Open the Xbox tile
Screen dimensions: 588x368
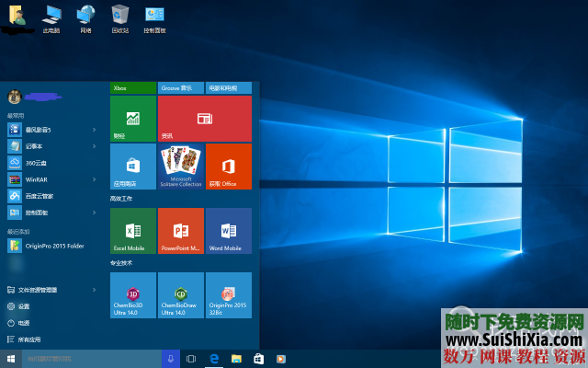click(x=133, y=88)
